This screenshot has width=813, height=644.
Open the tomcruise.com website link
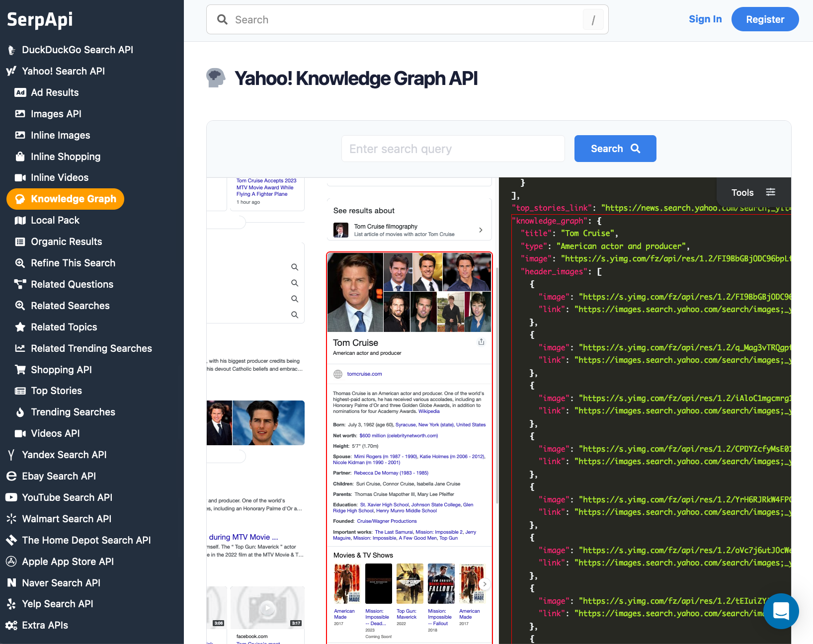[364, 374]
